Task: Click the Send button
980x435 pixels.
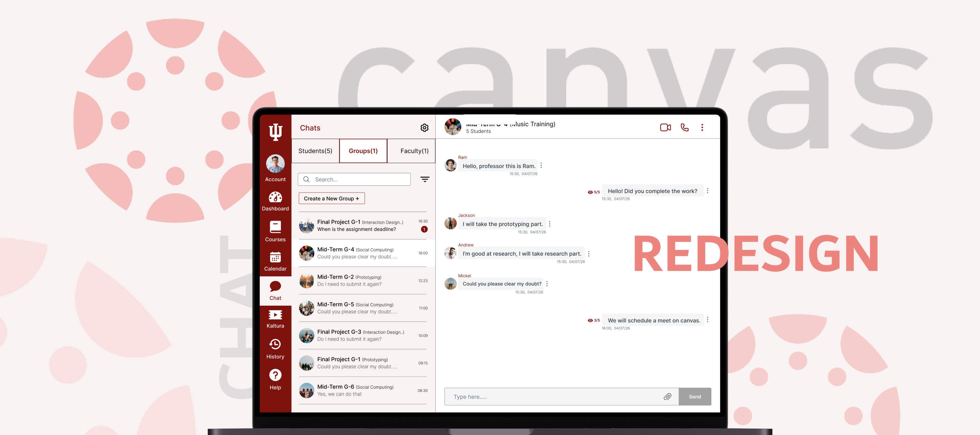Action: 694,397
